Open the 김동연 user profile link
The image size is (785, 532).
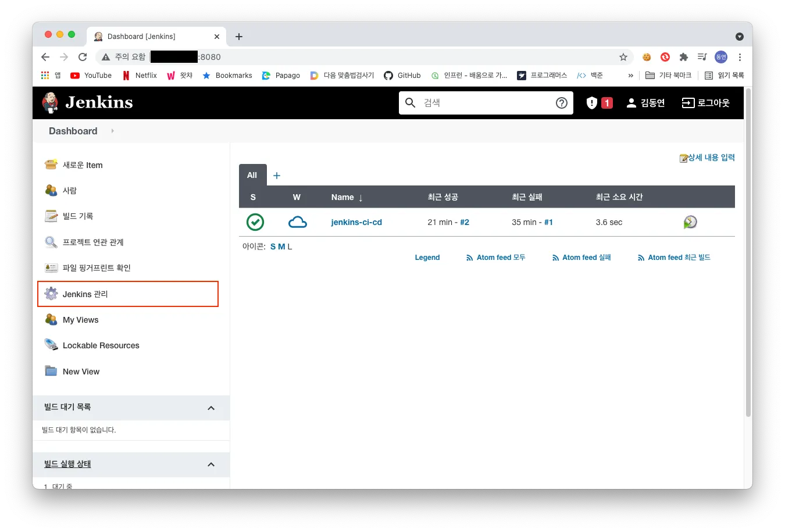[645, 103]
